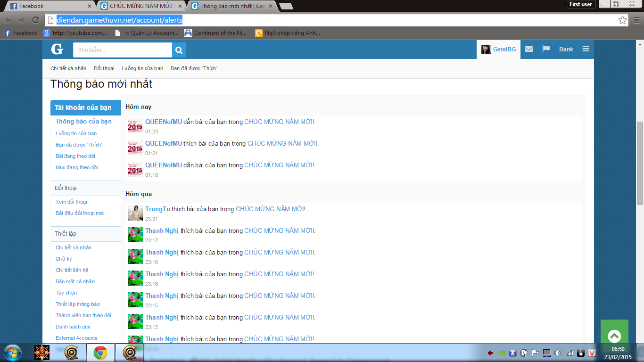Image resolution: width=644 pixels, height=362 pixels.
Task: Open Quản Lý Account bookmark
Action: coord(147,33)
